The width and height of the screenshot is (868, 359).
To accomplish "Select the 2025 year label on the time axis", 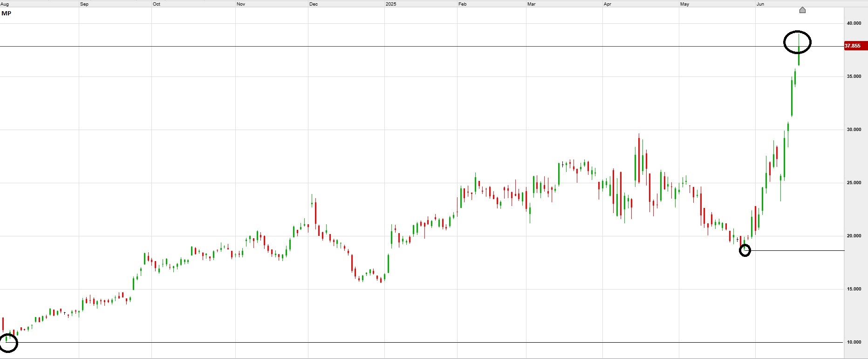I will click(391, 4).
